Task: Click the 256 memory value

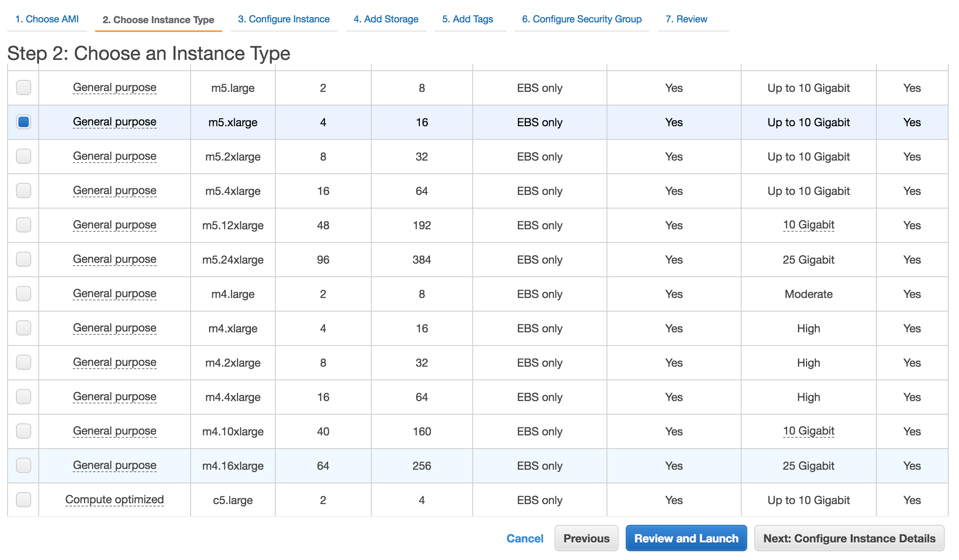Action: click(422, 466)
